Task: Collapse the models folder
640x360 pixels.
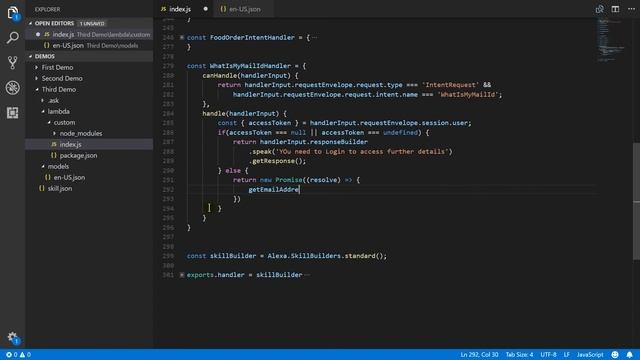Action: (43, 167)
